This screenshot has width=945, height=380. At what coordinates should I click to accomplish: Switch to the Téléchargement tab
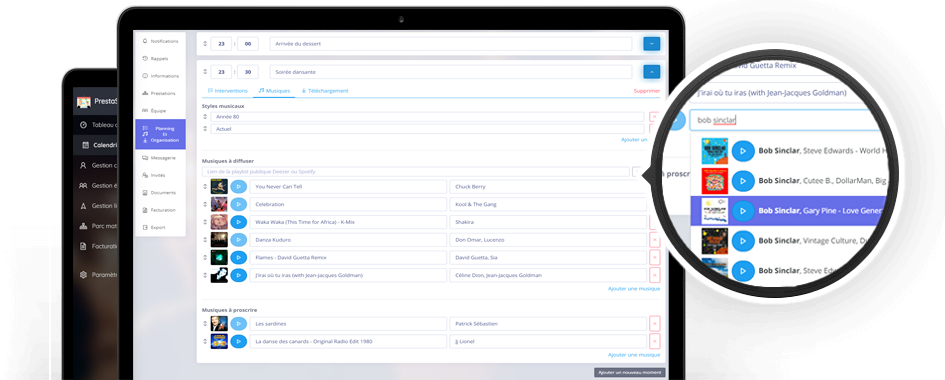[325, 91]
